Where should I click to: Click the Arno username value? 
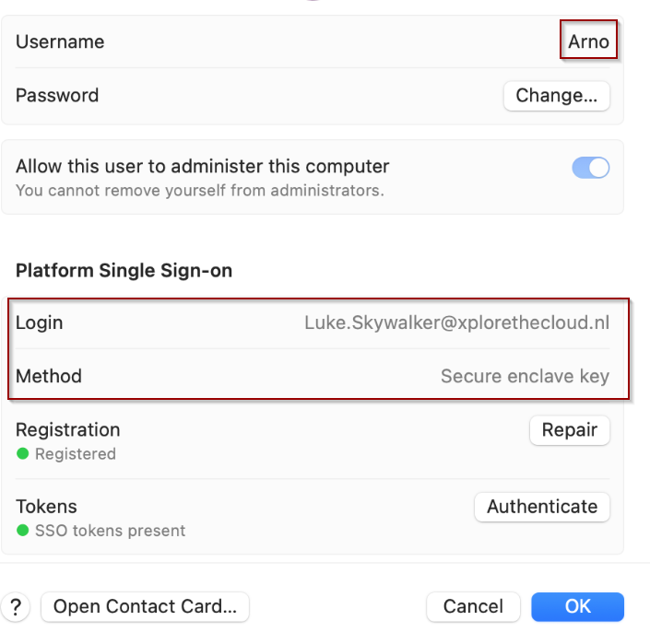(588, 42)
